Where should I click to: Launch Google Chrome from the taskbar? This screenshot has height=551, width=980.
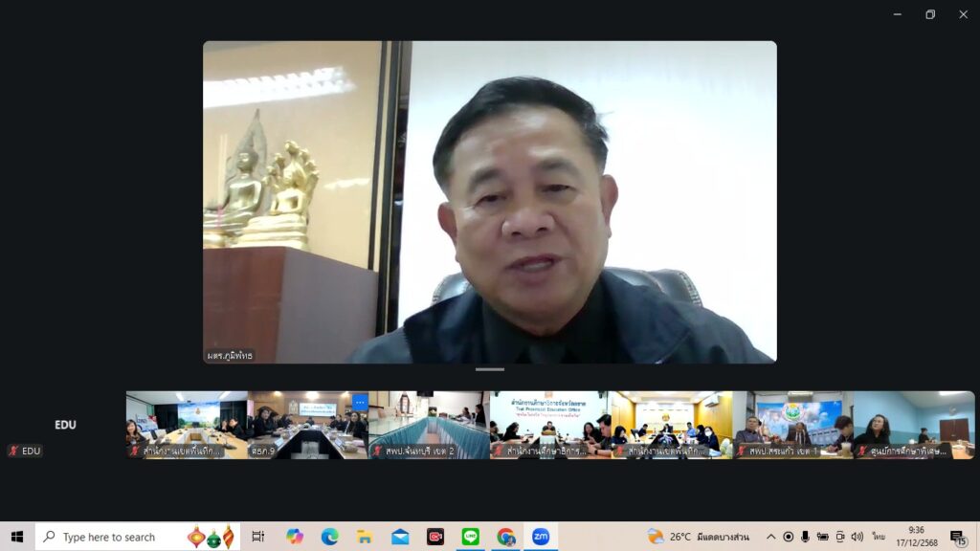[505, 537]
